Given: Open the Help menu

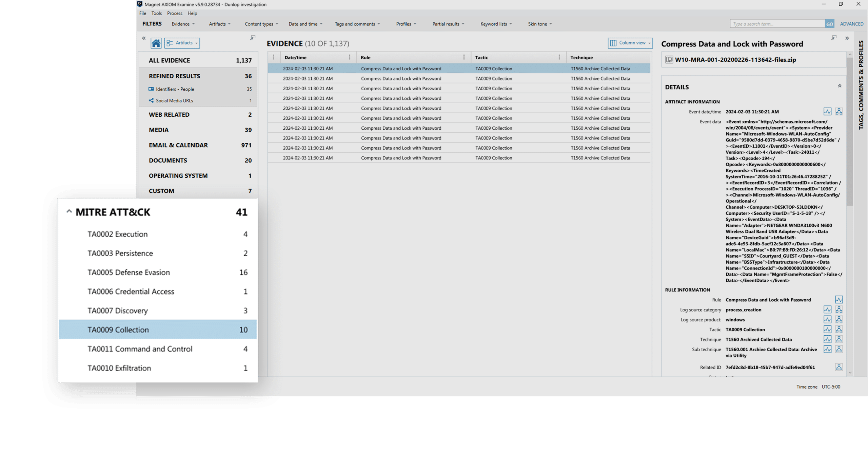Looking at the screenshot, I should (x=192, y=13).
